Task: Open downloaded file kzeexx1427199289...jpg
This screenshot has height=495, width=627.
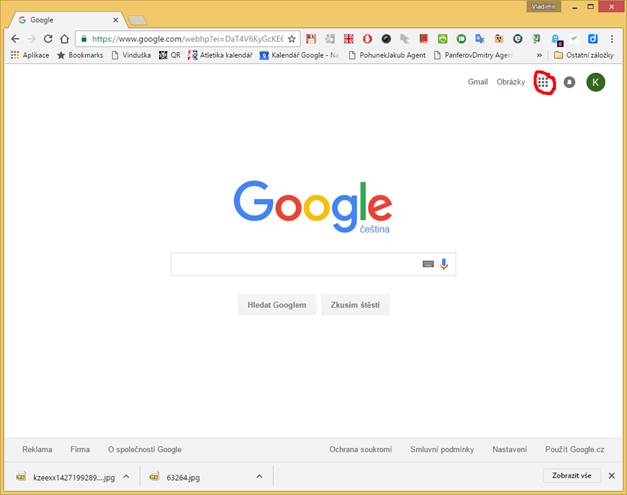Action: click(74, 477)
